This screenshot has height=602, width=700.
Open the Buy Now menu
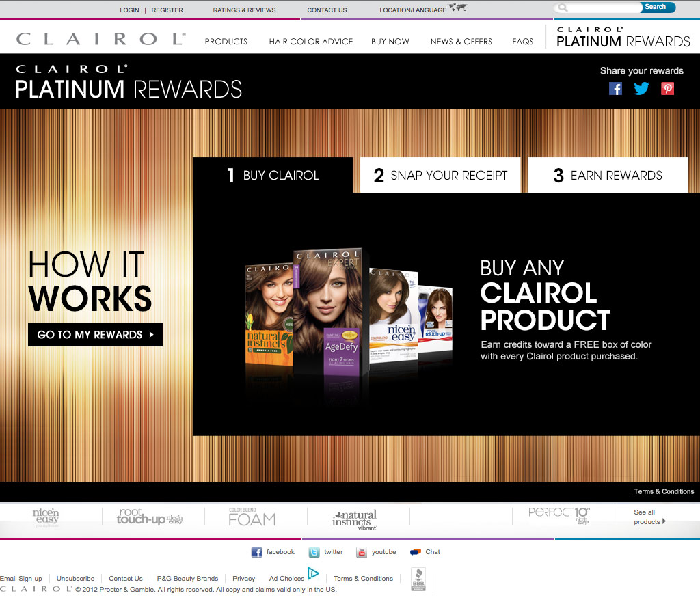[390, 42]
